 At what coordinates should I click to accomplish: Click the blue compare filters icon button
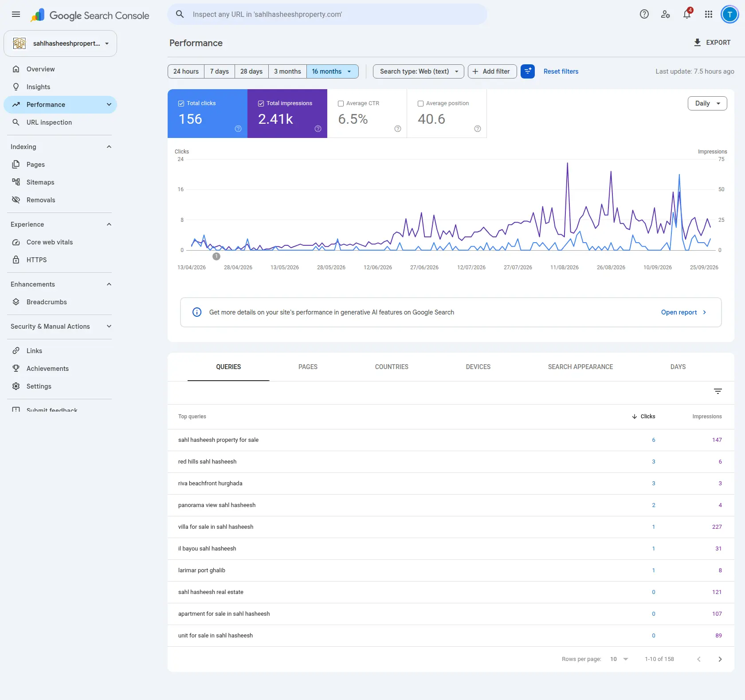pyautogui.click(x=527, y=71)
